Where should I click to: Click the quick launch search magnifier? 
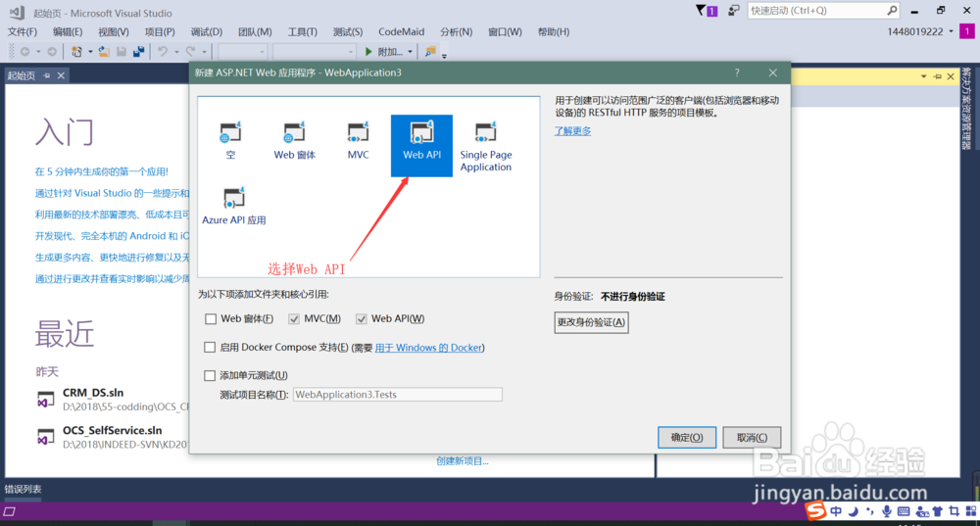tap(892, 10)
